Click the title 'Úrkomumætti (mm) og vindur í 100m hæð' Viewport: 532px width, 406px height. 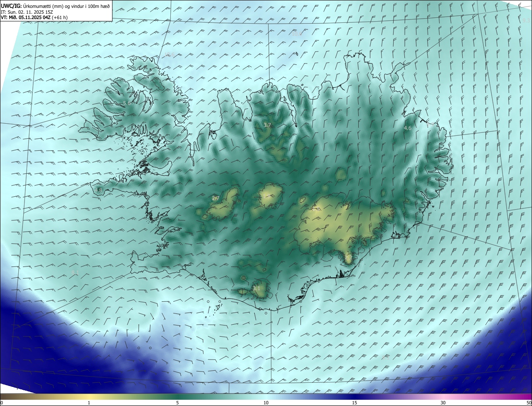tap(66, 6)
